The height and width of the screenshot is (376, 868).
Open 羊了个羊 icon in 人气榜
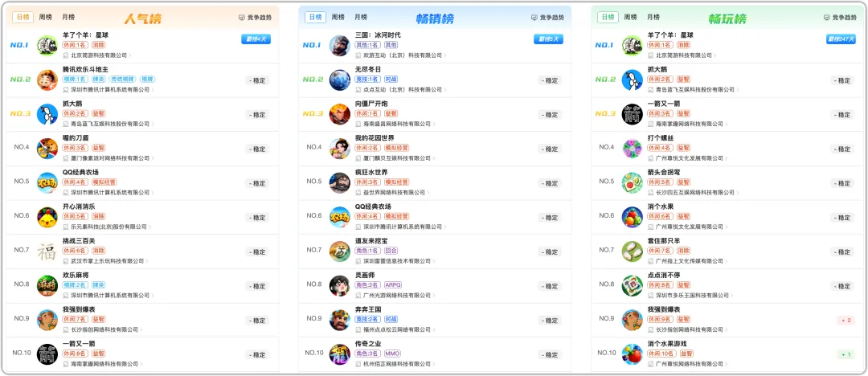click(47, 46)
